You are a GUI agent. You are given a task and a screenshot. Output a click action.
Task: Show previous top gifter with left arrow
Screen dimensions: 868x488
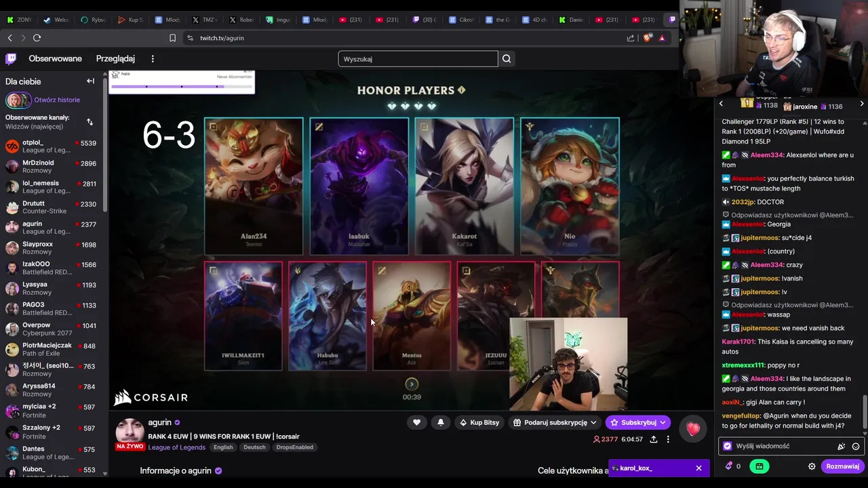click(721, 104)
